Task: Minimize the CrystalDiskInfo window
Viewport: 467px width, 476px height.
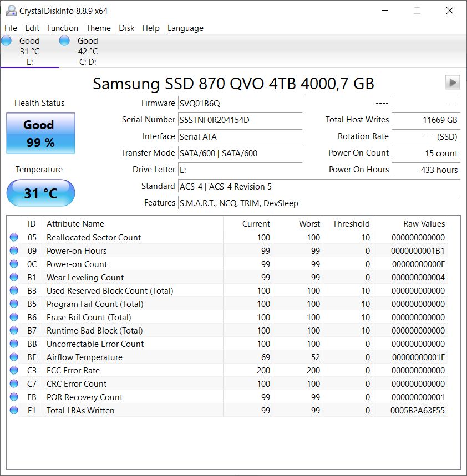Action: pyautogui.click(x=385, y=11)
